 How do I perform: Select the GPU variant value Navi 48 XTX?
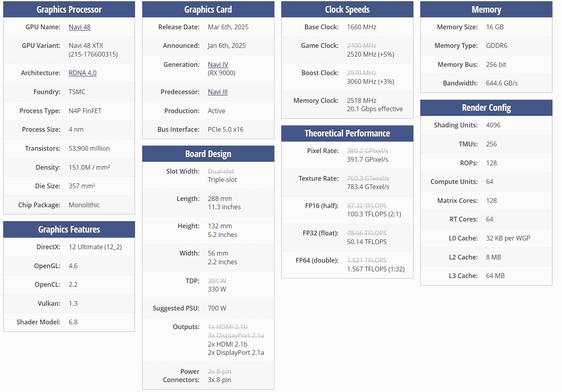[86, 45]
